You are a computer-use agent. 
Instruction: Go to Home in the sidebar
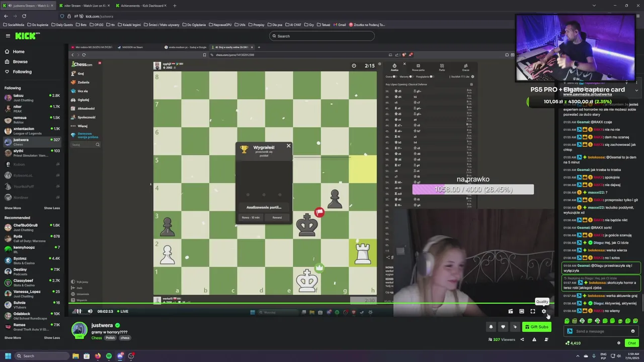point(19,51)
